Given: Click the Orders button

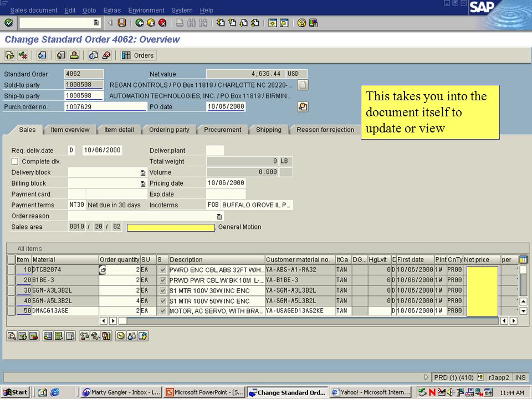Looking at the screenshot, I should coord(138,55).
